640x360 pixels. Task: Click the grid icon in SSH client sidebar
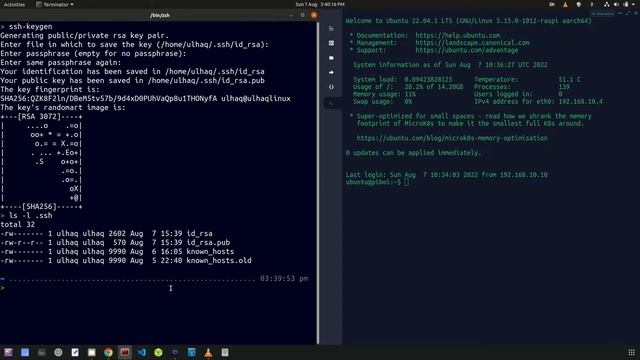point(331,43)
